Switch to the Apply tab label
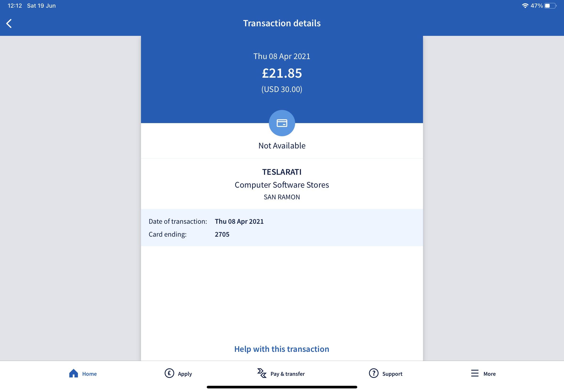564x392 pixels. (x=185, y=374)
